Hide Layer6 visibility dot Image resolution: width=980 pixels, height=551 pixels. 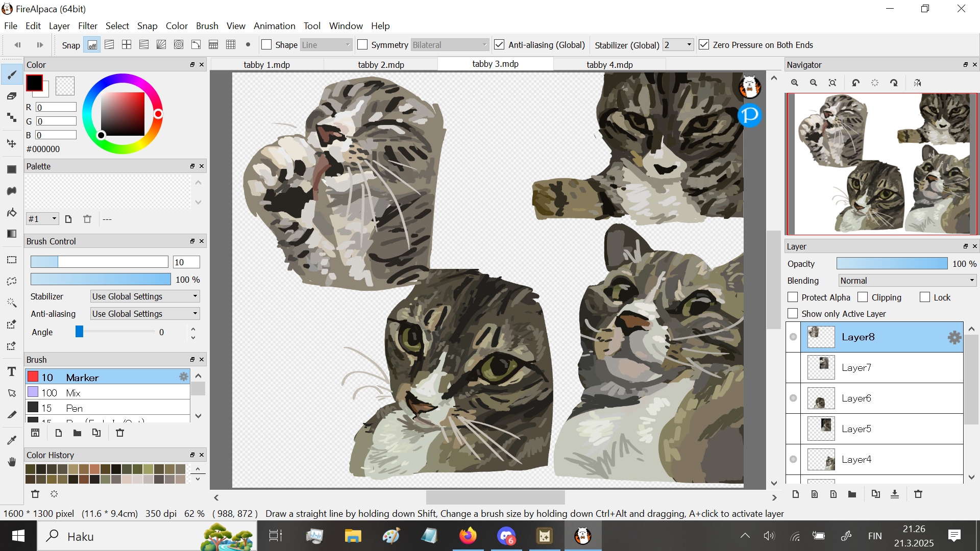click(x=793, y=398)
